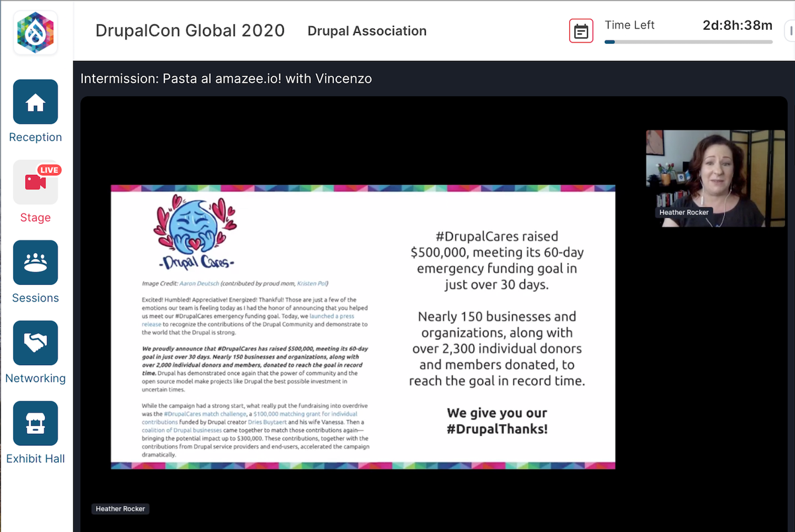Click the DrupalCon Global 2020 title

189,30
